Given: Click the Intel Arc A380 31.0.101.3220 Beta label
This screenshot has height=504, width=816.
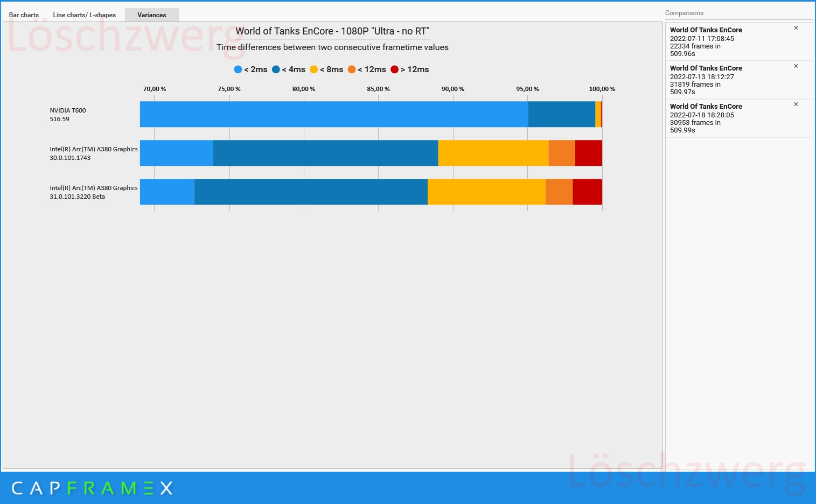Looking at the screenshot, I should click(94, 192).
